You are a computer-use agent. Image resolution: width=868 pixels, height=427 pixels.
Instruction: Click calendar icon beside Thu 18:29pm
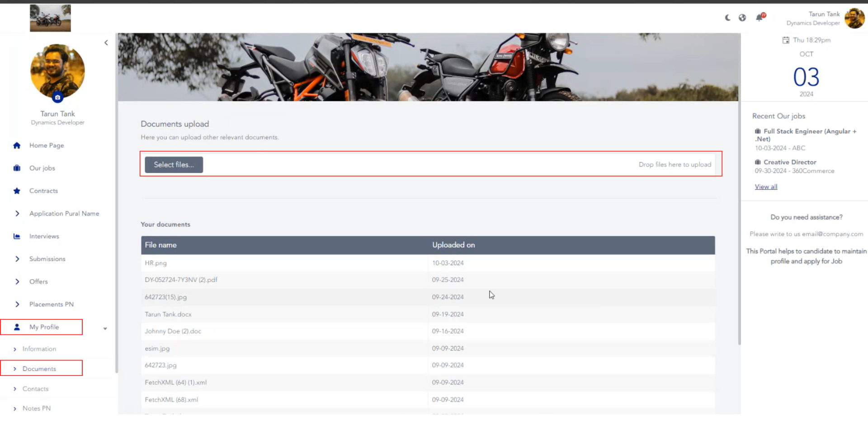point(786,40)
